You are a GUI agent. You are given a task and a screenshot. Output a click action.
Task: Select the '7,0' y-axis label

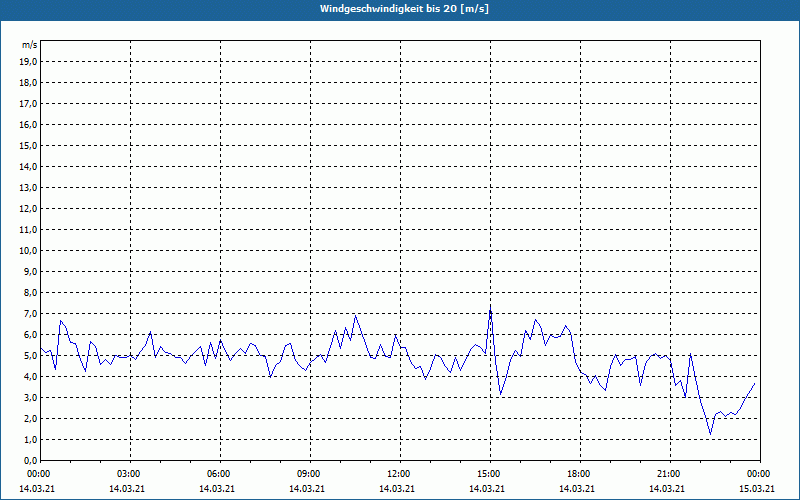[x=31, y=314]
